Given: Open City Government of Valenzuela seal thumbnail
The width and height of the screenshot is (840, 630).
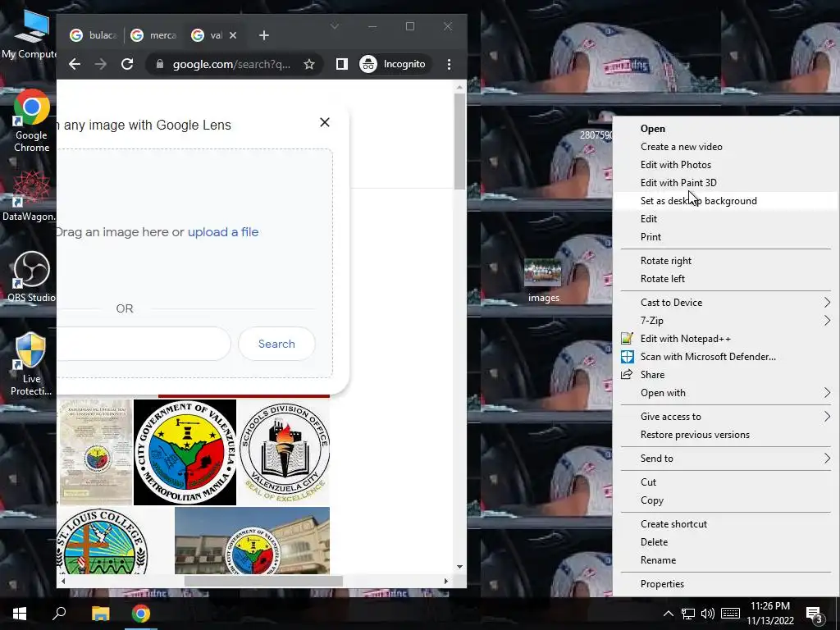Looking at the screenshot, I should (185, 452).
